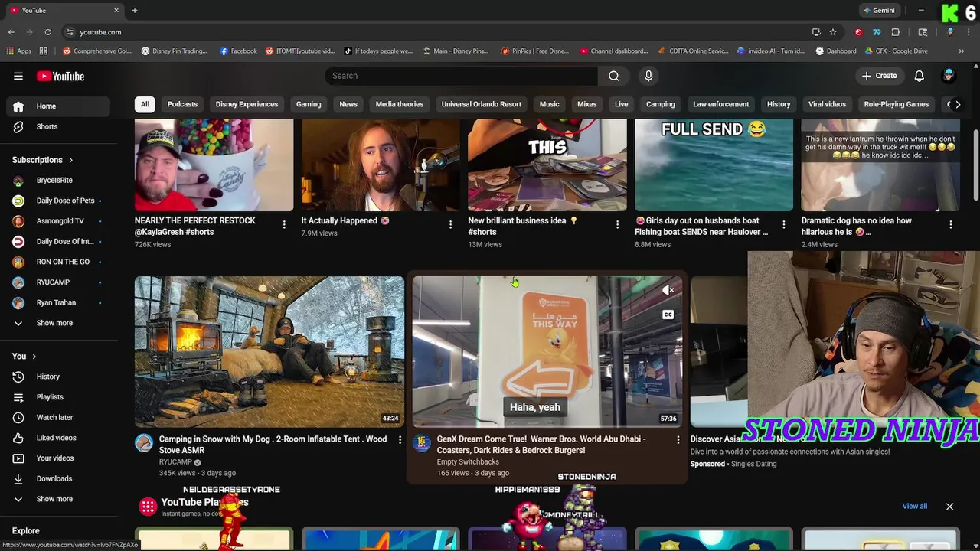Image resolution: width=980 pixels, height=551 pixels.
Task: Click the browser address bar
Action: [436, 32]
